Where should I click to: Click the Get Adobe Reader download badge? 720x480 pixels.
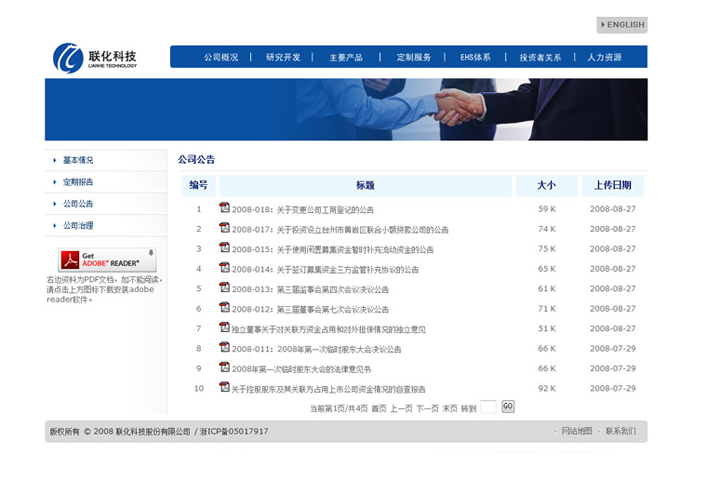107,259
